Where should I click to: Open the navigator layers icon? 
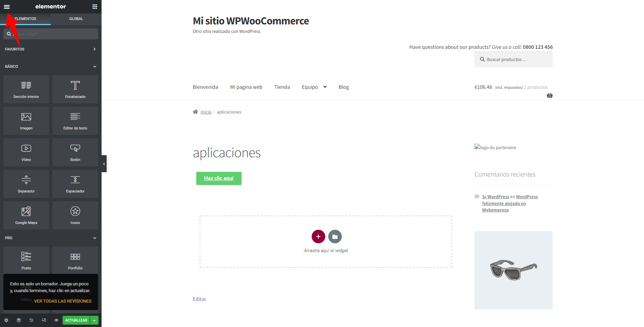pyautogui.click(x=19, y=320)
